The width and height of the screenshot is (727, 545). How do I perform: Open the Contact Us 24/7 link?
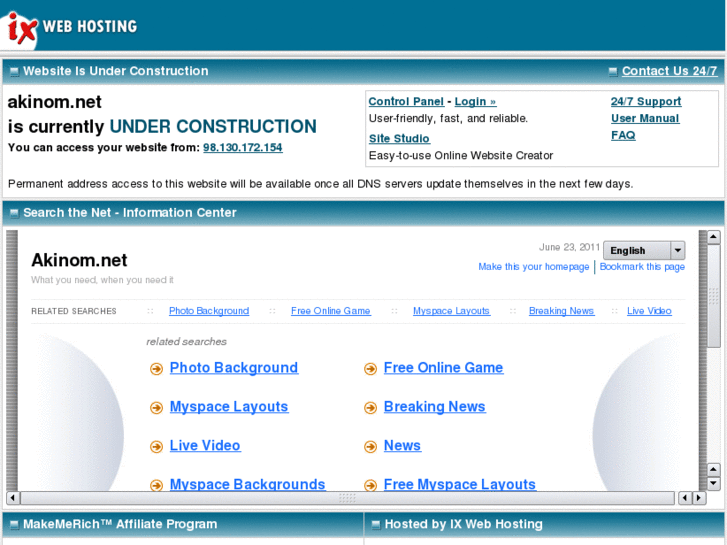point(670,71)
